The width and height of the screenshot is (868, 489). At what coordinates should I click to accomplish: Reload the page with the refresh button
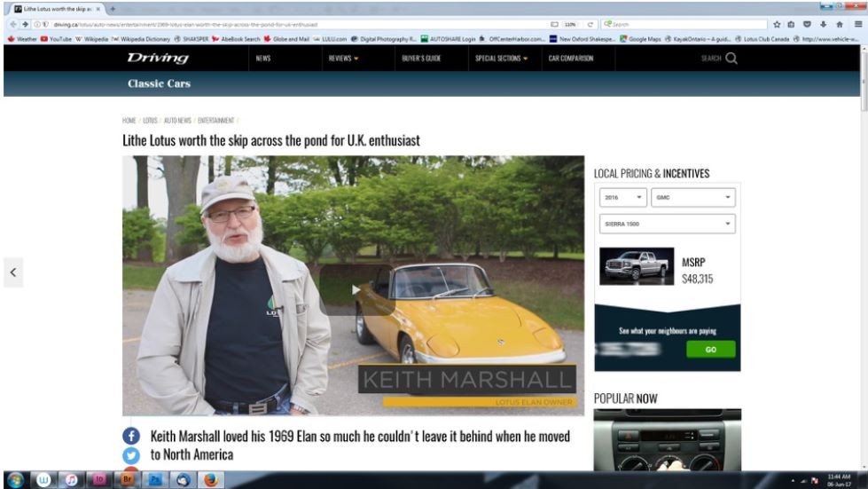tap(590, 24)
